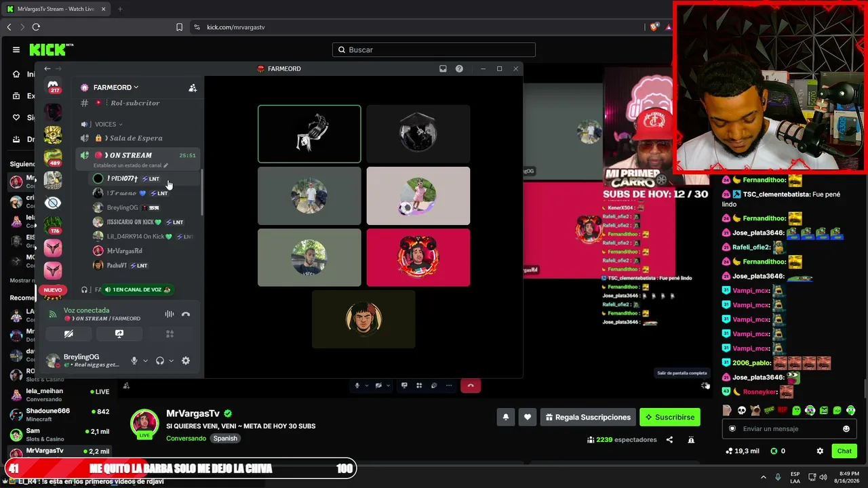
Task: Expand FARMEORD server dropdown menu
Action: click(x=116, y=87)
